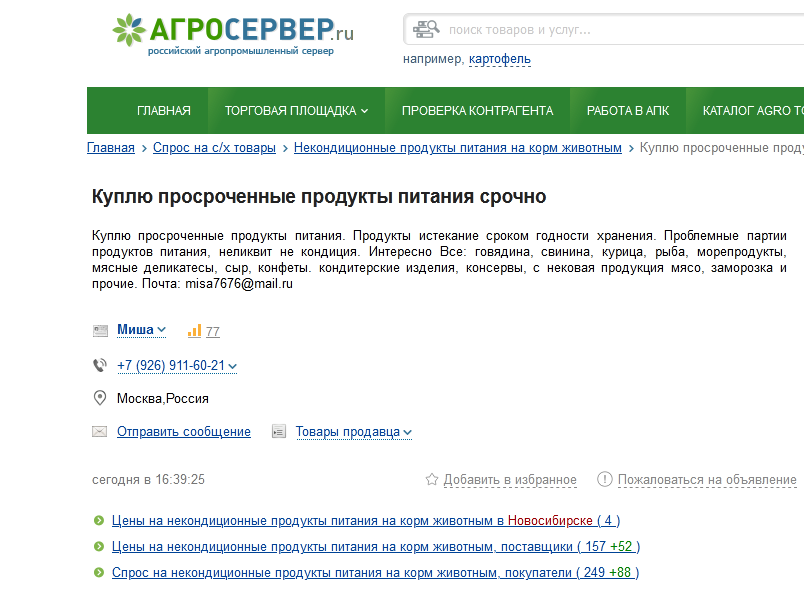
Task: Open the покупатели ( 249 +88 ) link
Action: [375, 573]
